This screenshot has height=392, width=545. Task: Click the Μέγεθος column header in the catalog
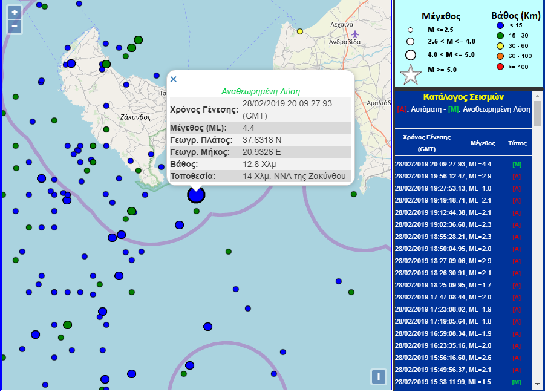483,143
